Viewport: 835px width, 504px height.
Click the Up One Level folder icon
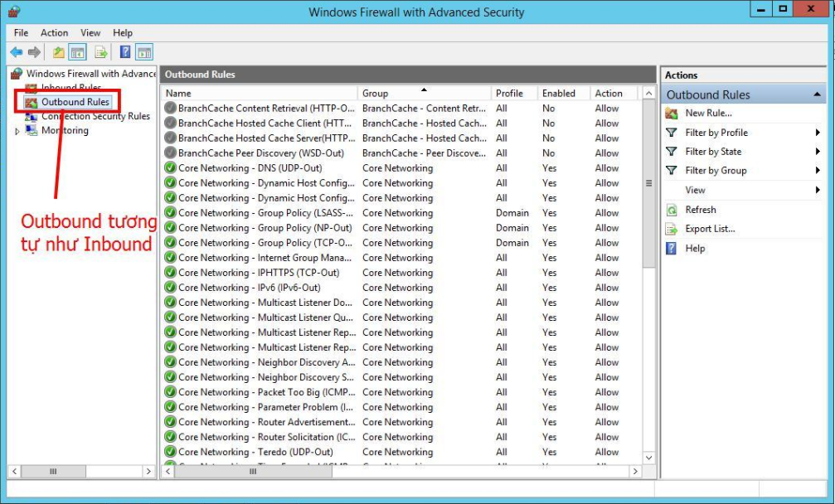pyautogui.click(x=59, y=52)
